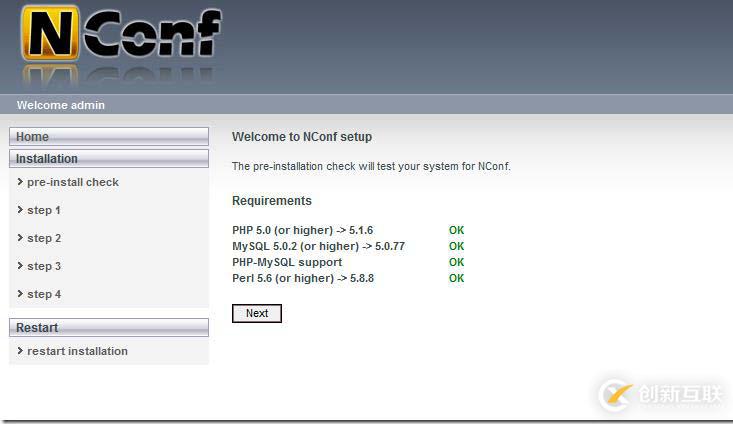The height and width of the screenshot is (424, 733).
Task: Select the PHP 5.0 requirement line
Action: click(302, 230)
